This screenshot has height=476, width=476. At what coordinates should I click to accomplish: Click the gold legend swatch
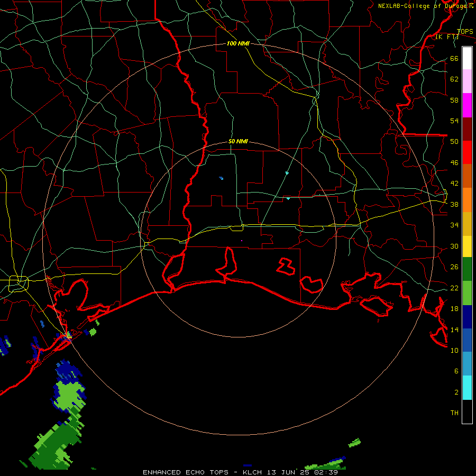[467, 224]
